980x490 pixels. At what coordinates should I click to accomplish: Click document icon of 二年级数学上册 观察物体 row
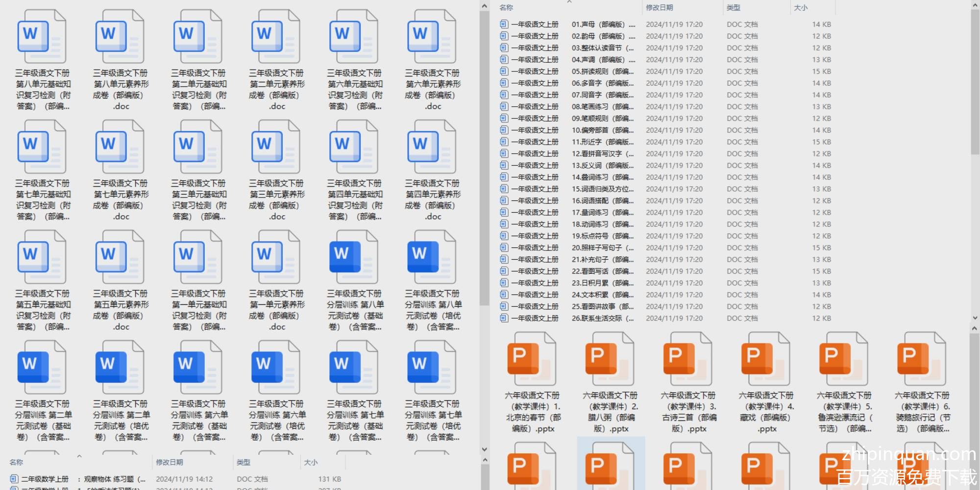tap(14, 479)
